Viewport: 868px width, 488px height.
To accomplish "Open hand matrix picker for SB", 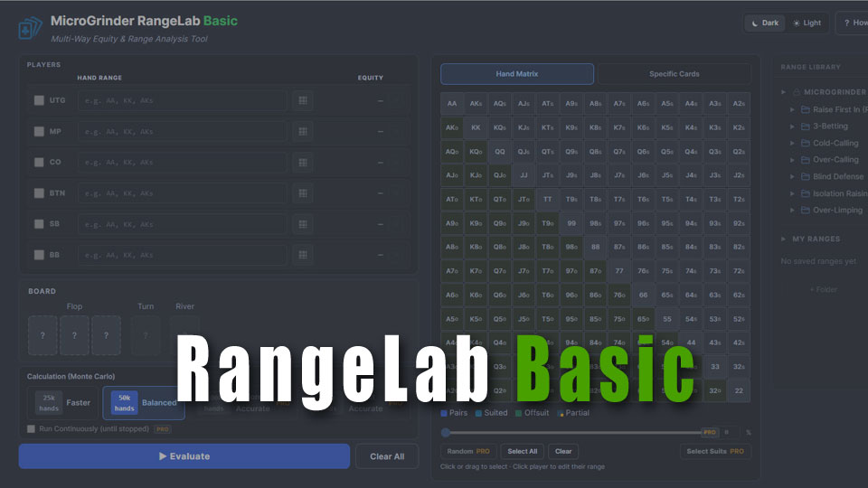I will coord(303,224).
